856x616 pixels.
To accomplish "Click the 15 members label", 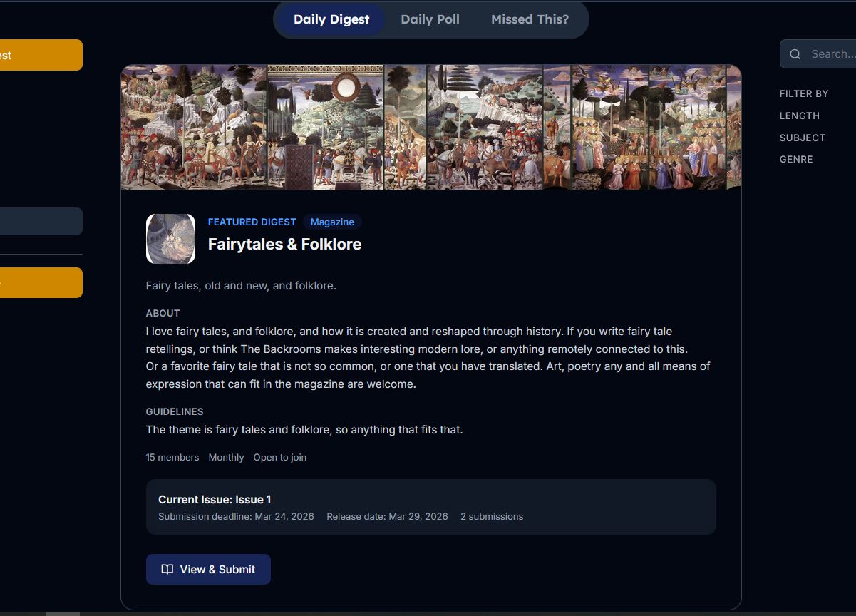I will (172, 457).
